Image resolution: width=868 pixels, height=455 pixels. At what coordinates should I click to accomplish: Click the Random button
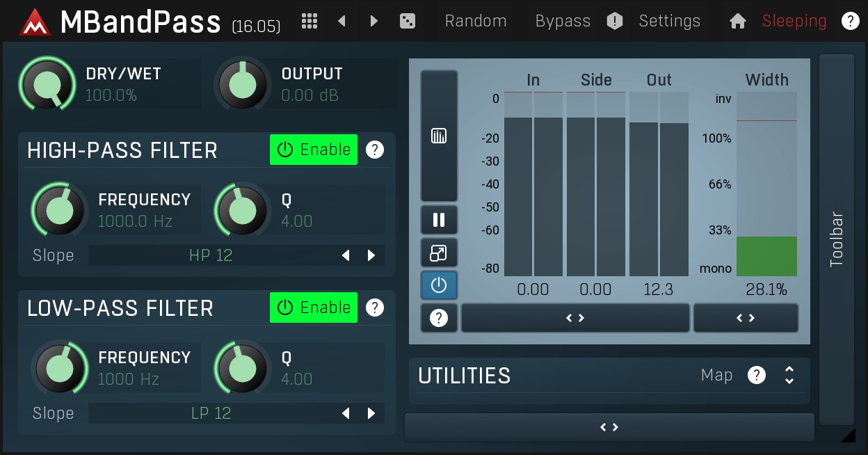pos(476,21)
